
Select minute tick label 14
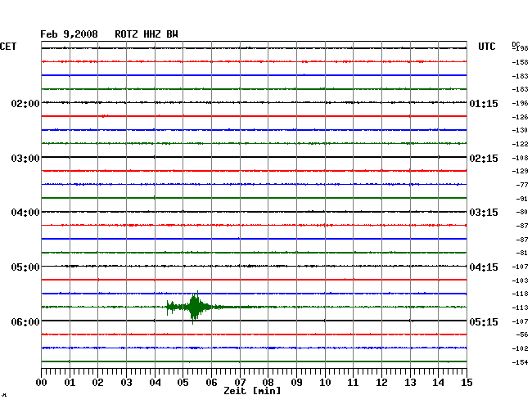click(438, 383)
